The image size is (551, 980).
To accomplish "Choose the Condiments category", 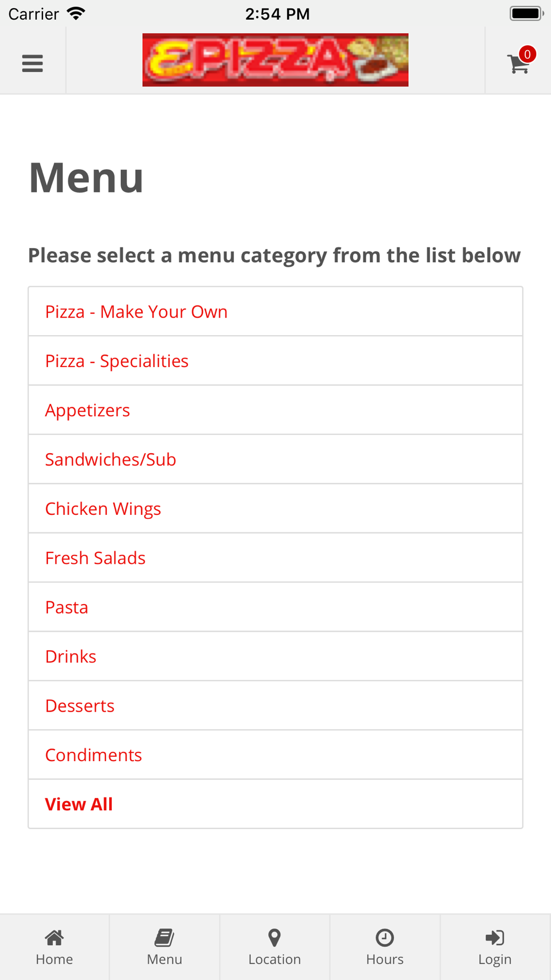I will [x=94, y=755].
